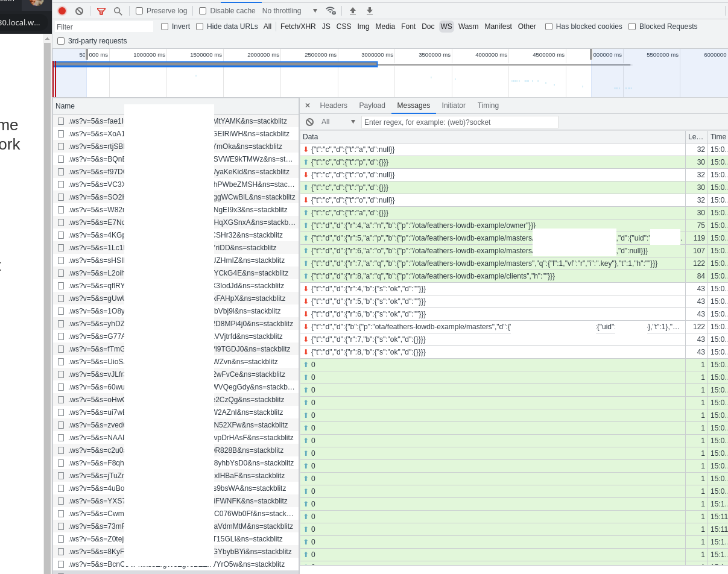Filter requests by Media type

pos(385,27)
